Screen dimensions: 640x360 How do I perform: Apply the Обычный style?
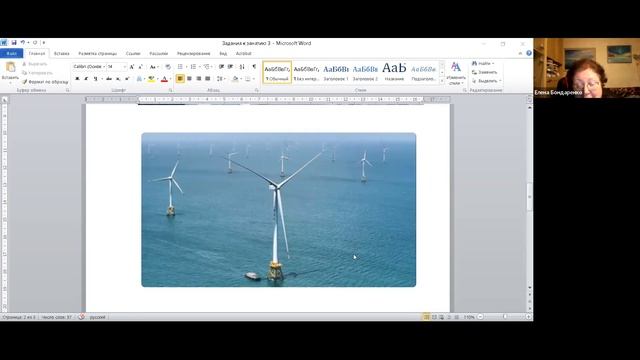coord(277,72)
